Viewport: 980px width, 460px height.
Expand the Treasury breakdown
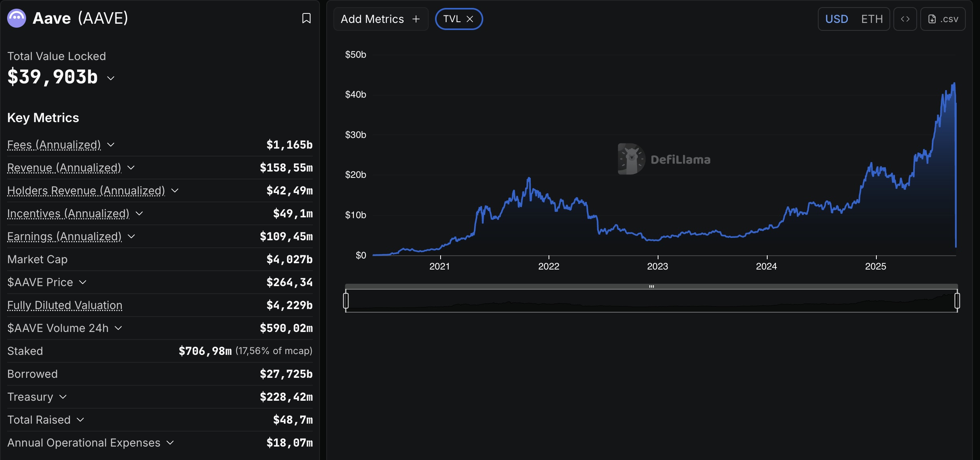[63, 397]
